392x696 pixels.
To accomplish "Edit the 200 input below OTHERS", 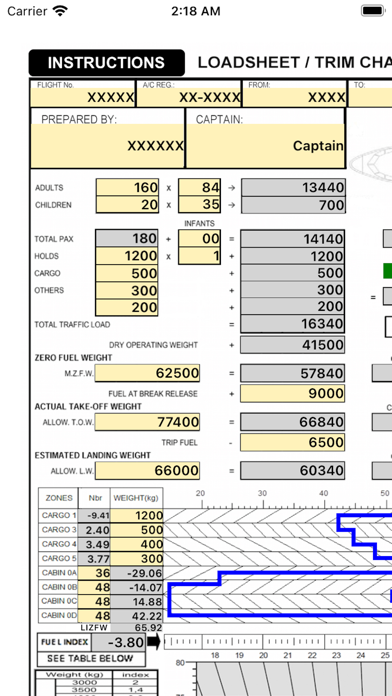I will coord(127,308).
